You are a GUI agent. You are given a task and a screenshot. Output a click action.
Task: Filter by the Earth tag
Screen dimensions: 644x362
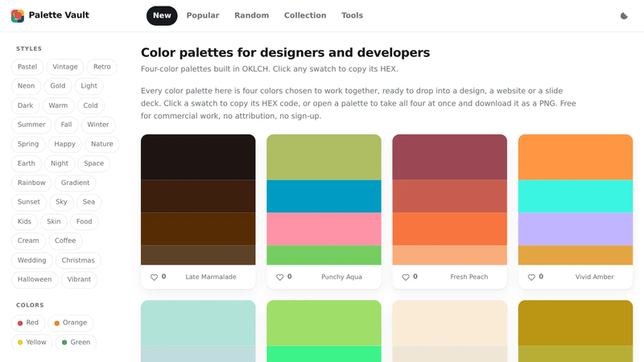click(27, 163)
